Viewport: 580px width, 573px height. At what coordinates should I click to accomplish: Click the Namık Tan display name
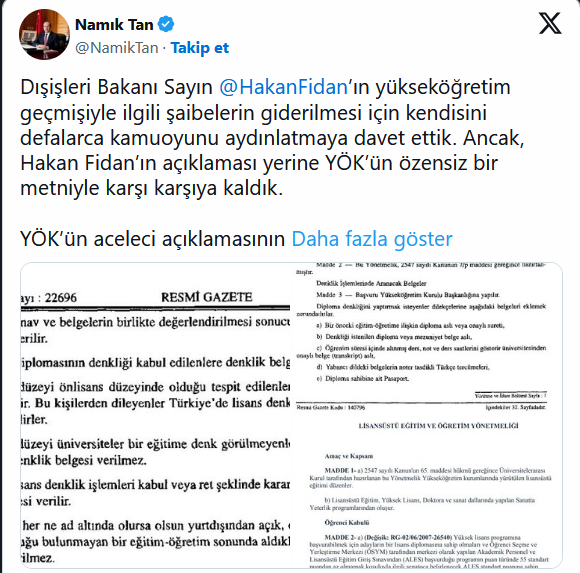[114, 24]
